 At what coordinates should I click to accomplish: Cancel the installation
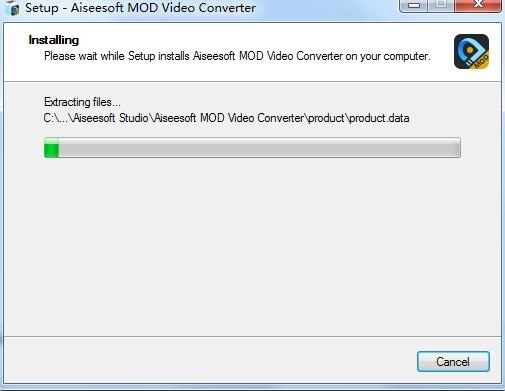[x=453, y=362]
